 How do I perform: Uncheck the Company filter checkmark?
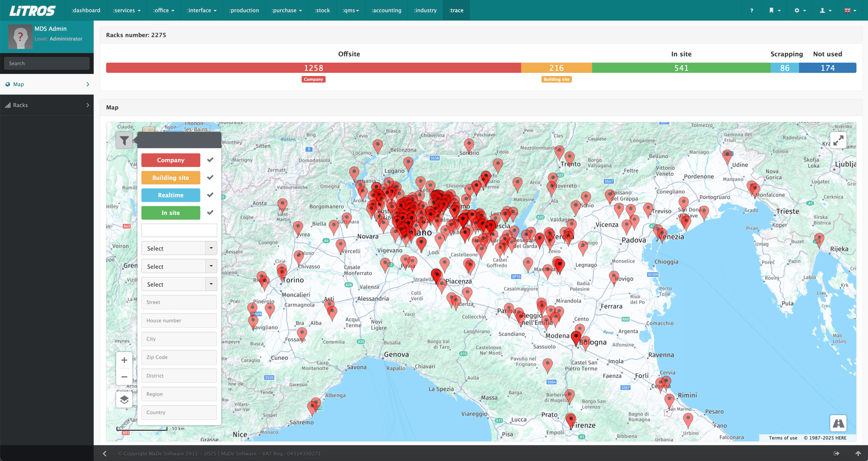point(210,160)
